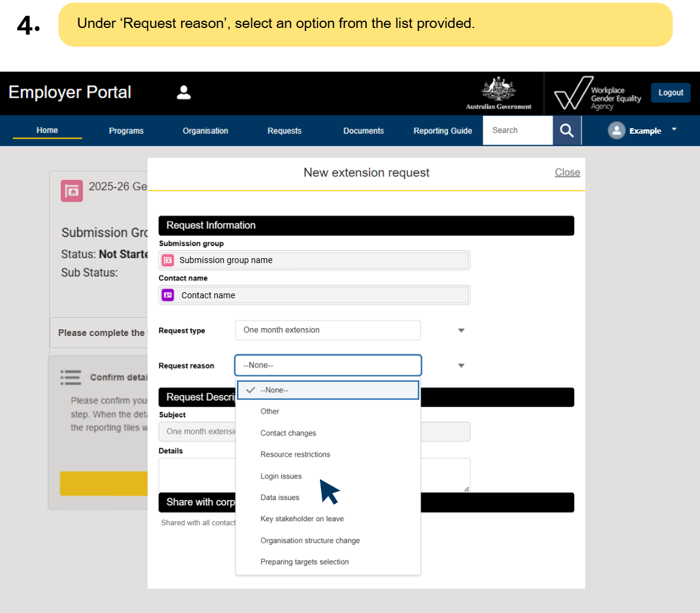Screen dimensions: 700x613
Task: Click the user profile icon in the header
Action: click(x=183, y=92)
